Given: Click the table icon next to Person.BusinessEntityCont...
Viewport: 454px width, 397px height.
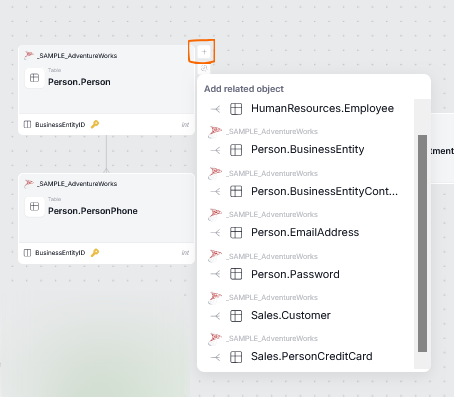Looking at the screenshot, I should click(x=236, y=191).
